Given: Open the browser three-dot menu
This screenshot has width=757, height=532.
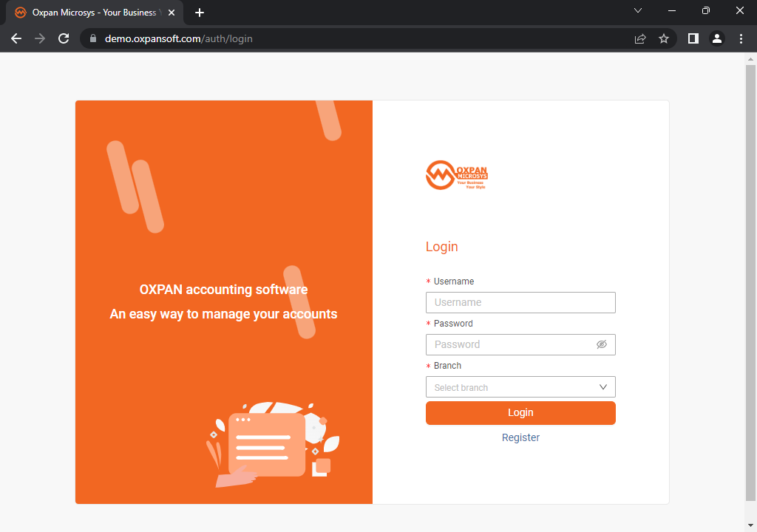Looking at the screenshot, I should pyautogui.click(x=741, y=38).
